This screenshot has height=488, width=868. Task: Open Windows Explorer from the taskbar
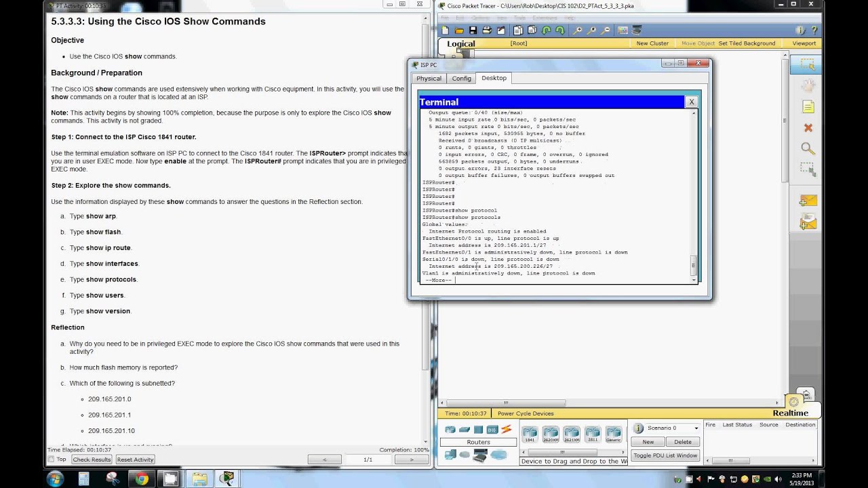pyautogui.click(x=199, y=479)
